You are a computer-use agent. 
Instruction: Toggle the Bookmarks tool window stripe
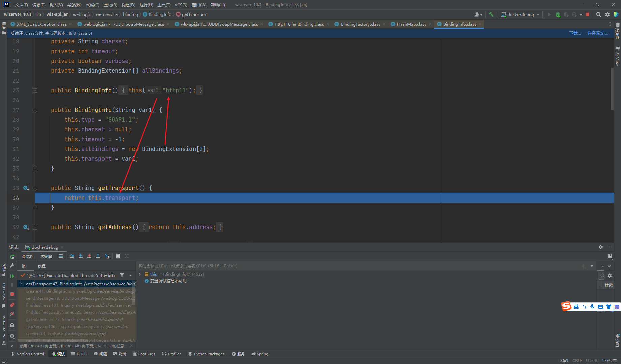pyautogui.click(x=4, y=296)
